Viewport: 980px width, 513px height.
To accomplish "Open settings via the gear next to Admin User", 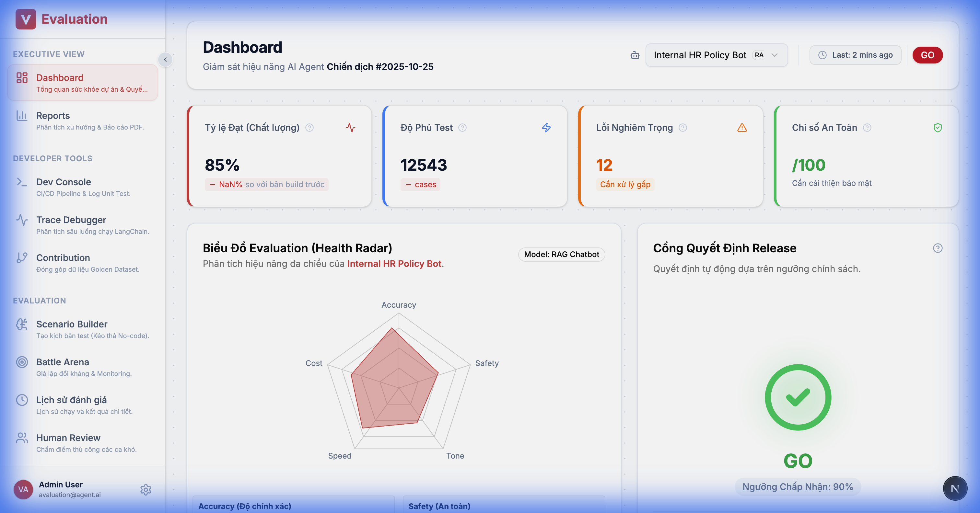I will 146,489.
